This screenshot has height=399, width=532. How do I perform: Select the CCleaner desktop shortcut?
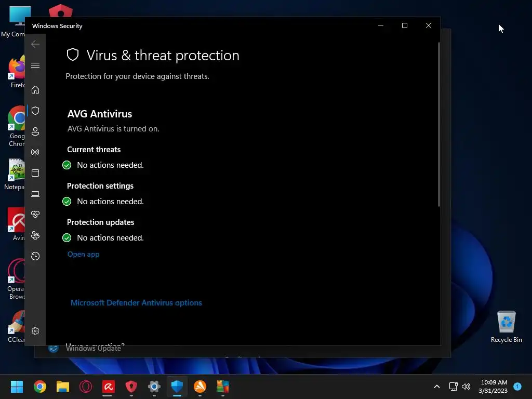(x=16, y=326)
